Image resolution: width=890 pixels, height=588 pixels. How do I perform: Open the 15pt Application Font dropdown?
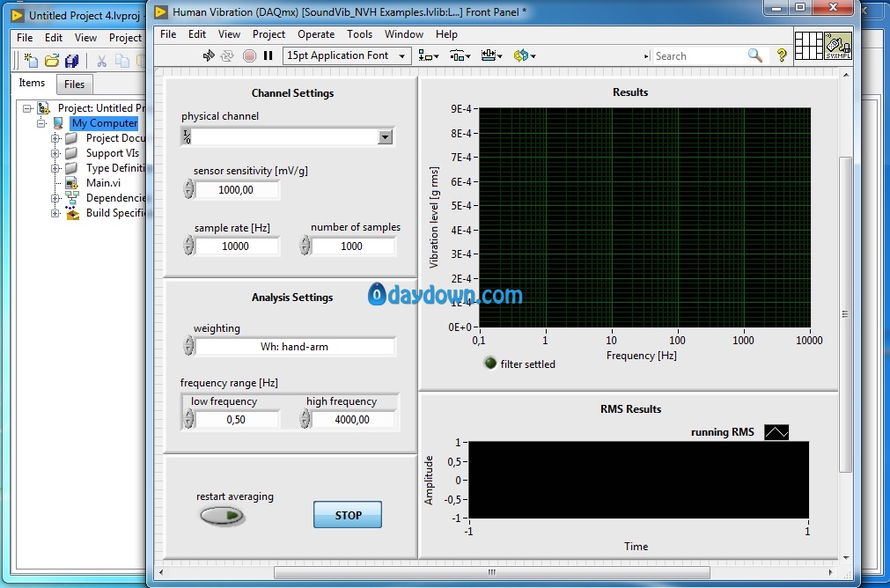pyautogui.click(x=347, y=55)
